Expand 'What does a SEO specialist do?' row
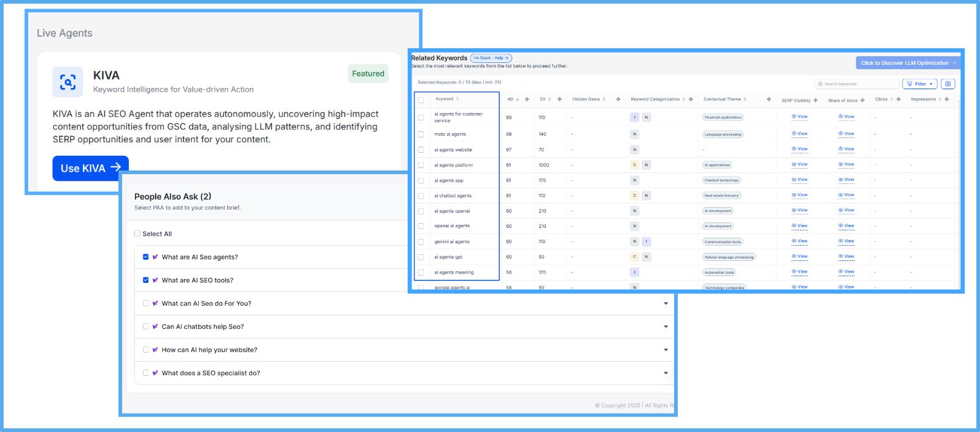Image resolution: width=980 pixels, height=432 pixels. [x=666, y=373]
